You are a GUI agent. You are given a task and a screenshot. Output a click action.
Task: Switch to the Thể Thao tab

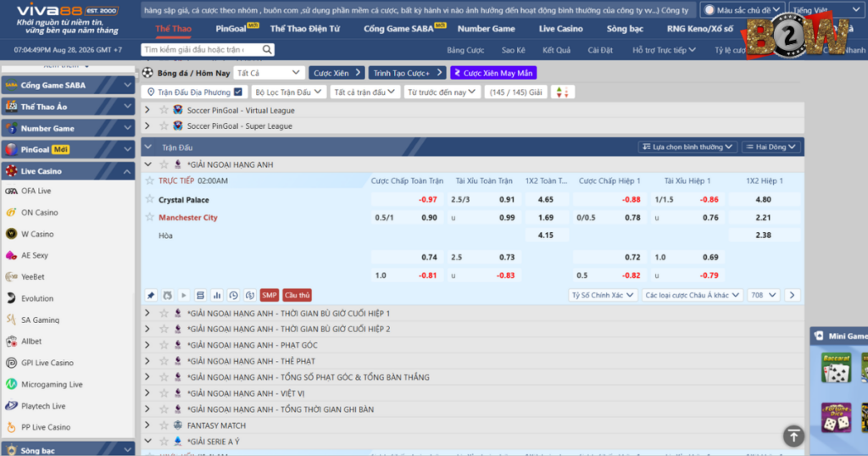(173, 29)
